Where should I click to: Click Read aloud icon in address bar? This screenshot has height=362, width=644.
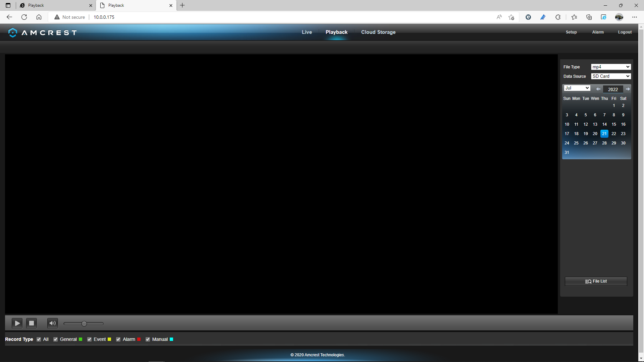pos(499,17)
